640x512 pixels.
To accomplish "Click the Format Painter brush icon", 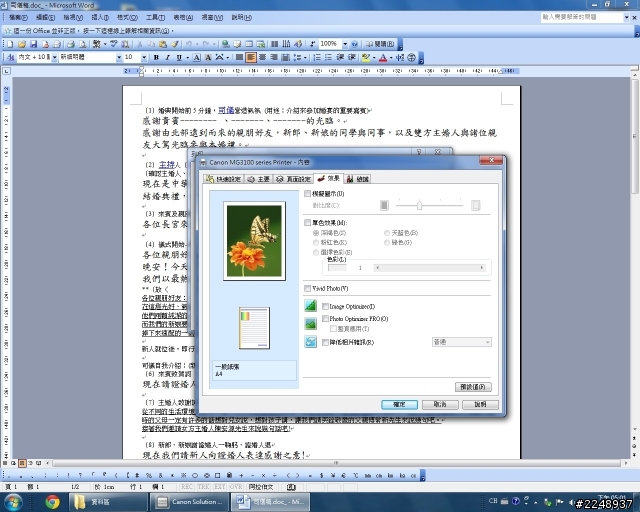I will click(x=175, y=44).
